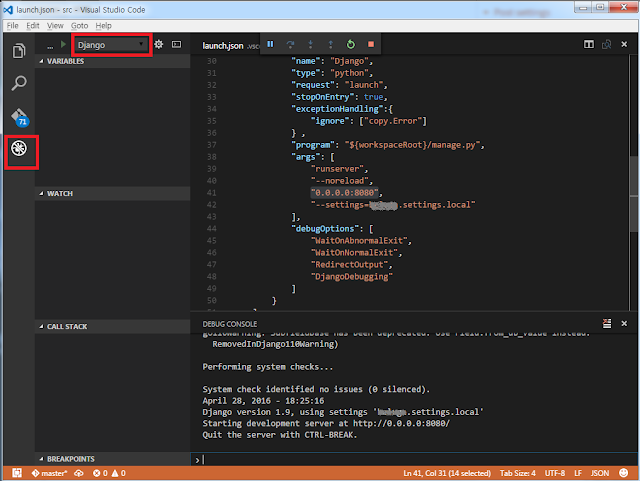Close the Debug Console panel
The width and height of the screenshot is (640, 481).
[624, 323]
